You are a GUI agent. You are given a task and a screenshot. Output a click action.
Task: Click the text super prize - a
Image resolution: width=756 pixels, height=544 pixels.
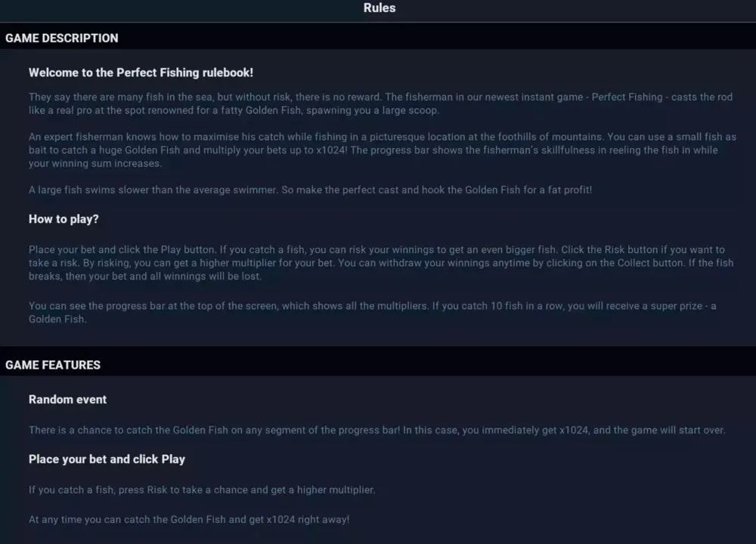coord(683,306)
